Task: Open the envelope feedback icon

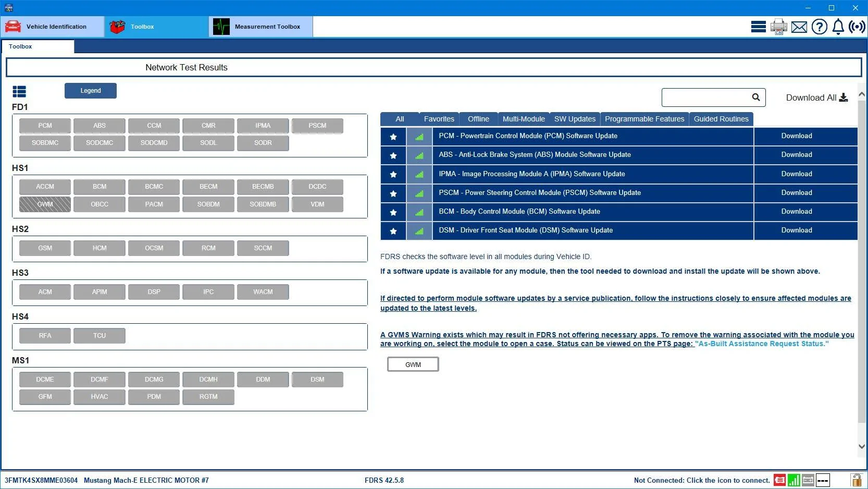Action: click(x=799, y=27)
